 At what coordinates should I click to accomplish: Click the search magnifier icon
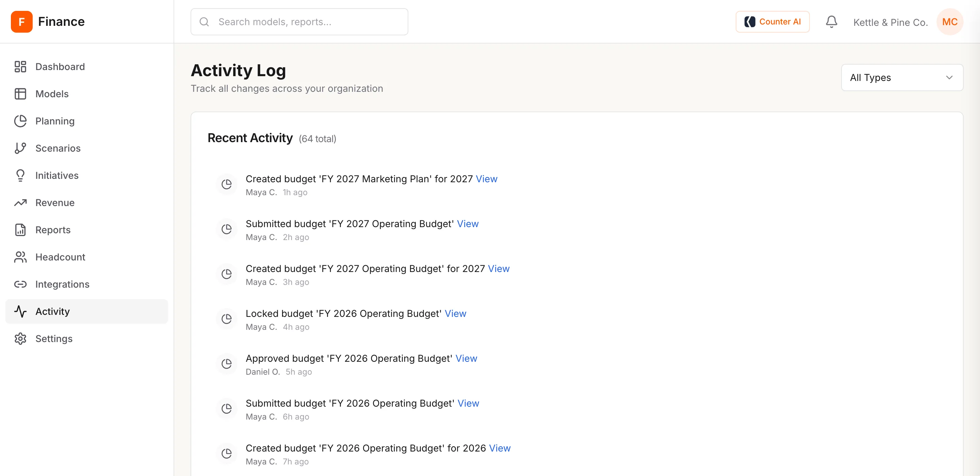[204, 22]
